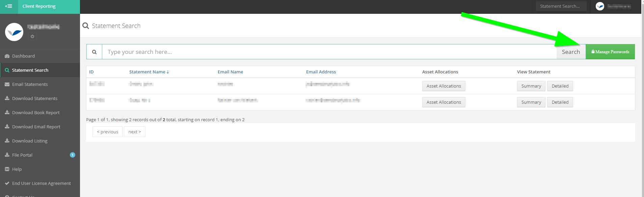Select Statement Search sidebar item
The image size is (644, 197).
click(40, 70)
